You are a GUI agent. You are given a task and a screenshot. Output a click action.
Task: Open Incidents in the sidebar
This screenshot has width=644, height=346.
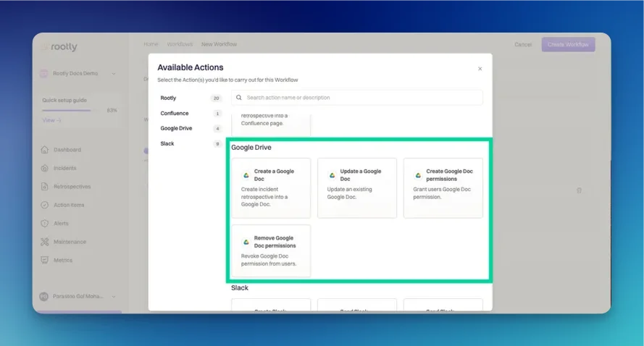[x=65, y=168]
